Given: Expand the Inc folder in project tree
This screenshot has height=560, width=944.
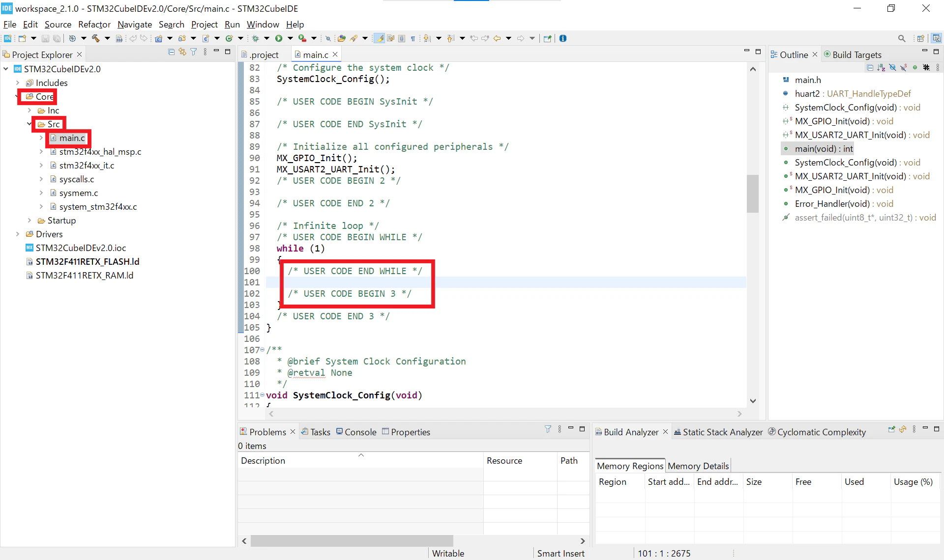Looking at the screenshot, I should coord(29,110).
